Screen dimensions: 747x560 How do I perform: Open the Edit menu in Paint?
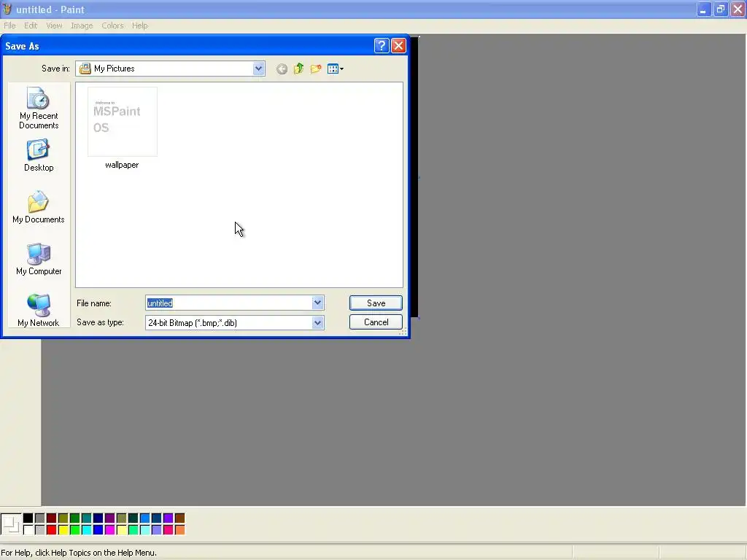(31, 26)
